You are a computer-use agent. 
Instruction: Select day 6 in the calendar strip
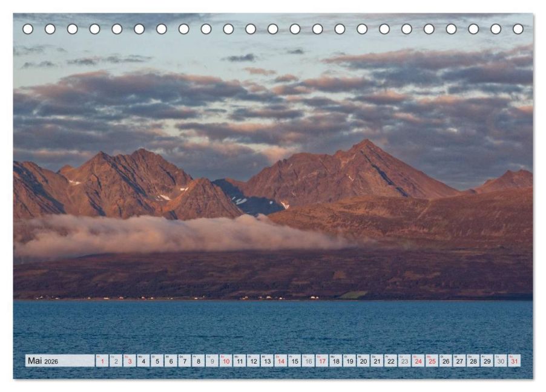pos(171,361)
